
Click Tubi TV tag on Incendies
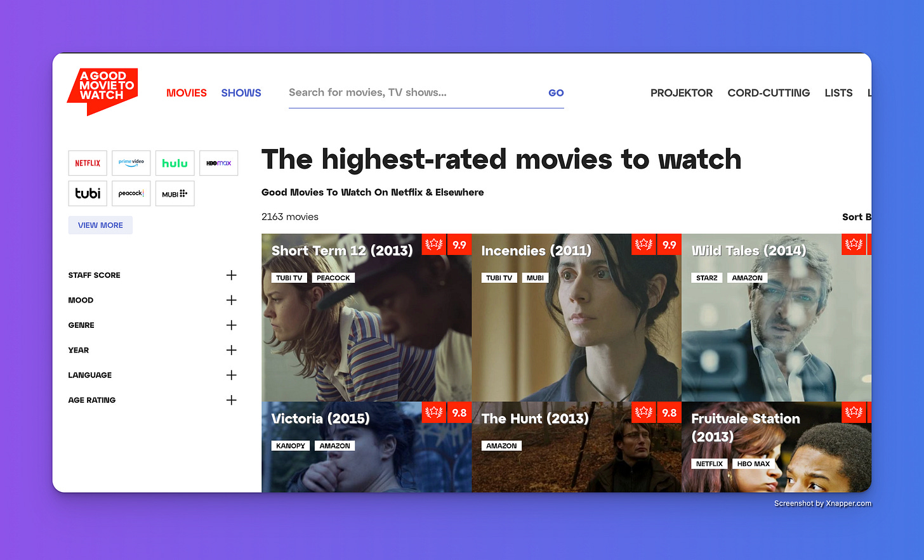[x=499, y=278]
